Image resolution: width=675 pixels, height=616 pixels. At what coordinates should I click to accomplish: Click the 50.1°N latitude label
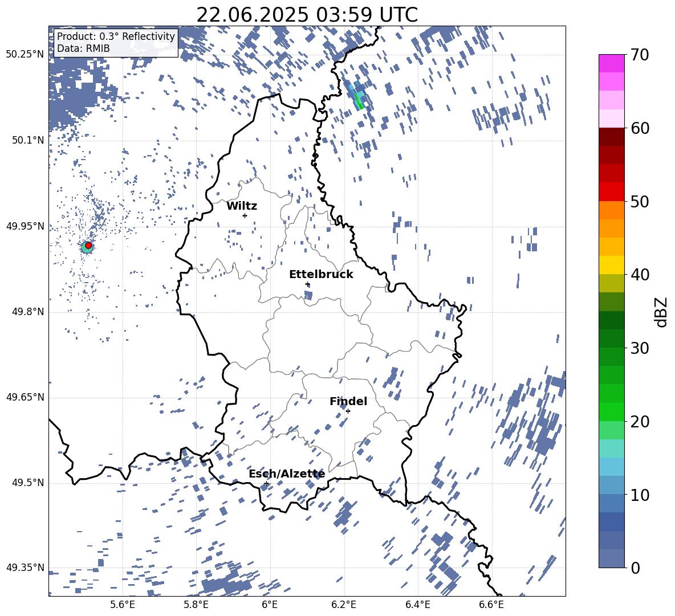click(27, 140)
